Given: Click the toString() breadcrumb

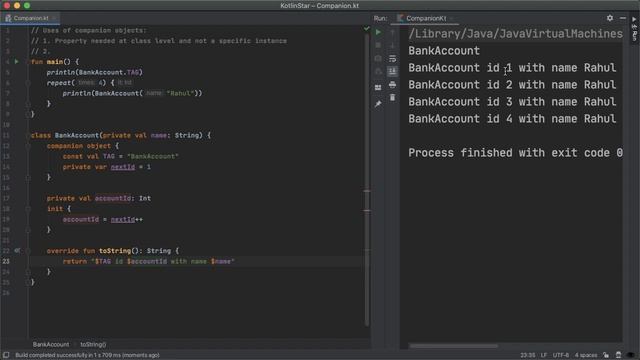Looking at the screenshot, I should coord(93,344).
